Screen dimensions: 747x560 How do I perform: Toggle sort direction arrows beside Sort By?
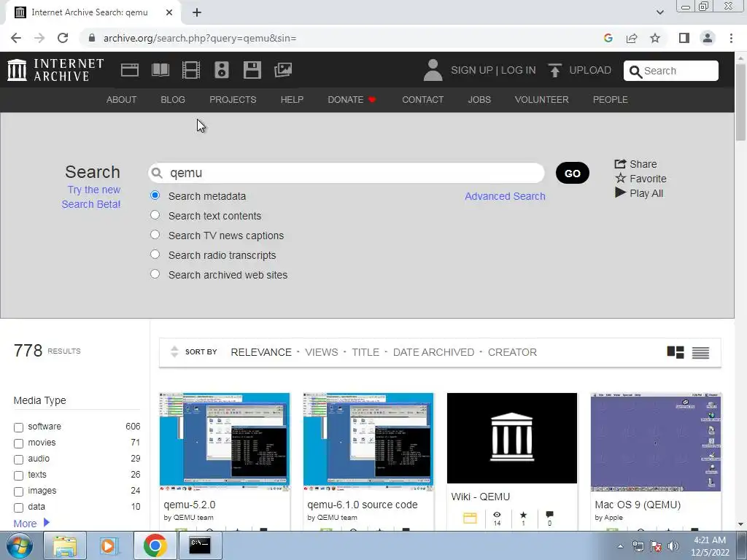(174, 352)
